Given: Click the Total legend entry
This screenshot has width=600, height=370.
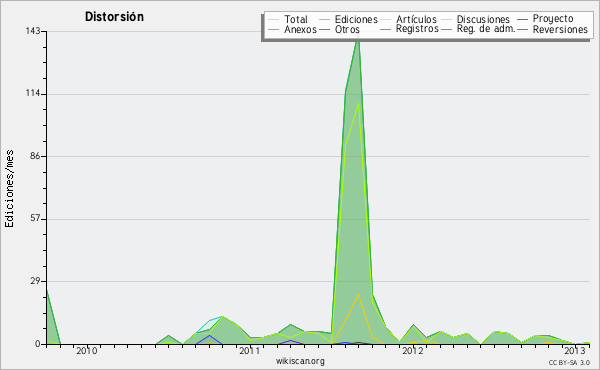Looking at the screenshot, I should [288, 19].
